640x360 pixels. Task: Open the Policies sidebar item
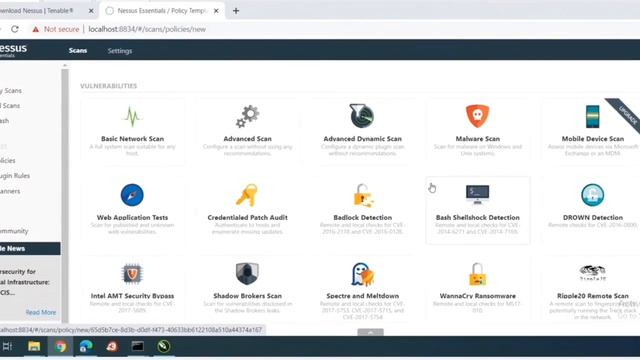8,161
